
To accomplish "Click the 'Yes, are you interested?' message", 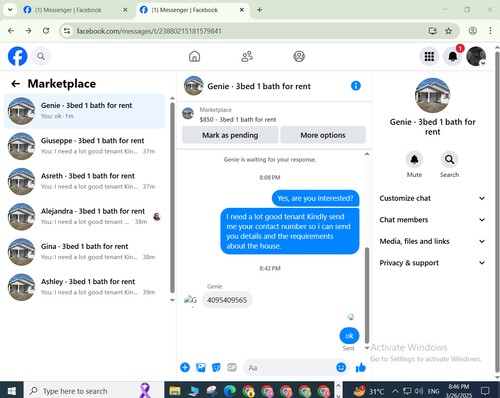I will 315,198.
